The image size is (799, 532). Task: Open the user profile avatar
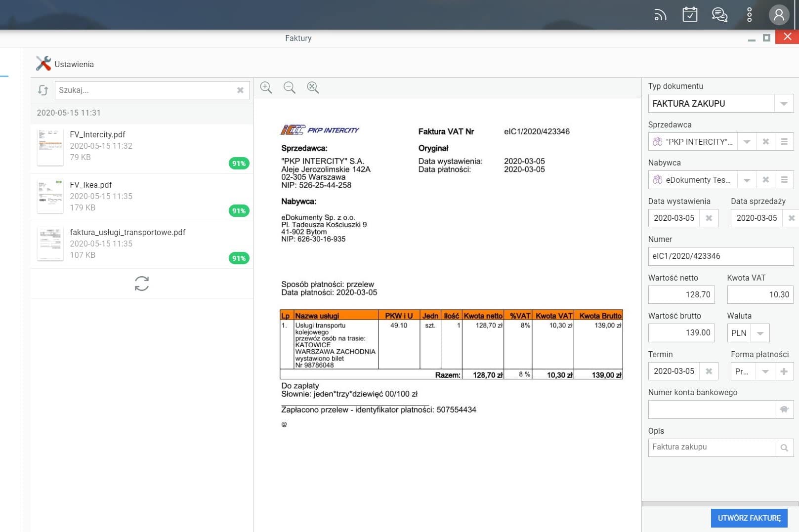(x=779, y=15)
